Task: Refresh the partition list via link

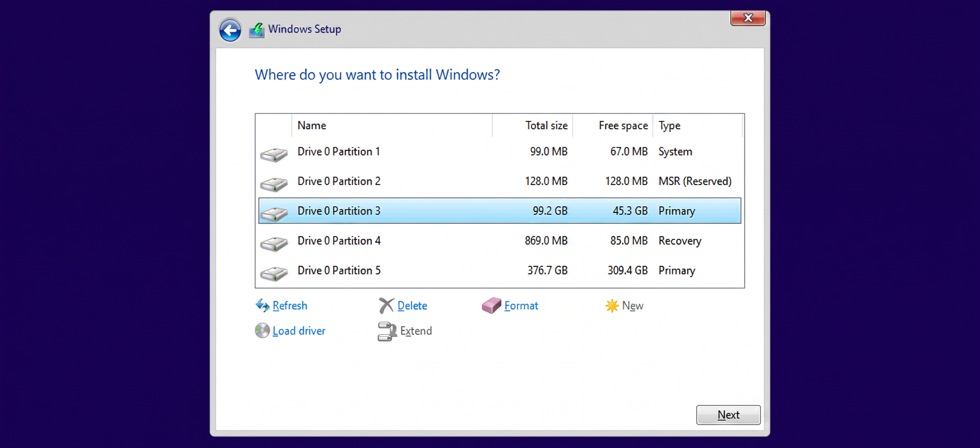Action: tap(290, 305)
